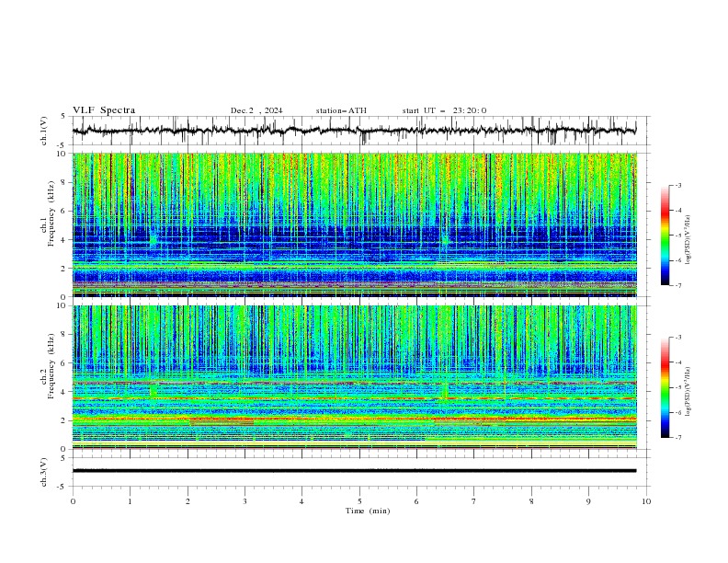Image resolution: width=728 pixels, height=563 pixels.
Task: Click the ch.2 color bar "log(PSD)(V²/Hz)" label
Action: (688, 392)
